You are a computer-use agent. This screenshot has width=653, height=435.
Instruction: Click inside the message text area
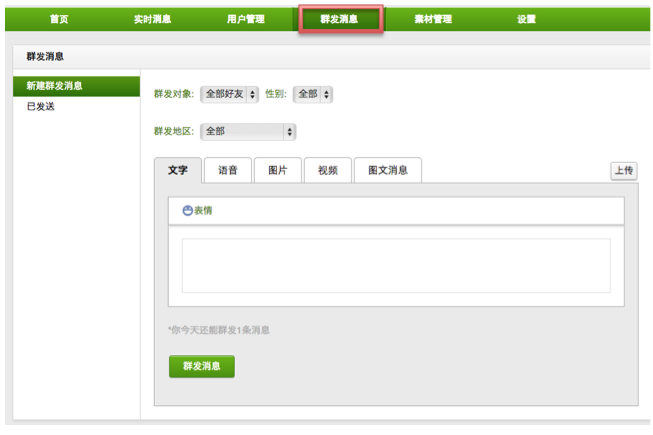pyautogui.click(x=396, y=265)
